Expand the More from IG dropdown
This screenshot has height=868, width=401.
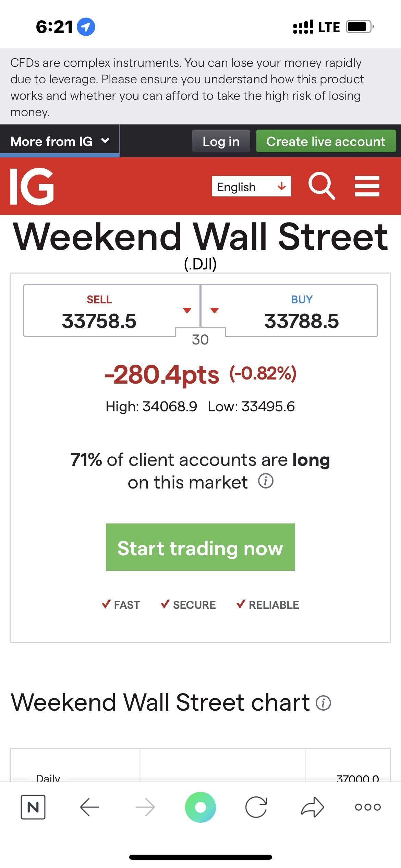click(x=60, y=141)
